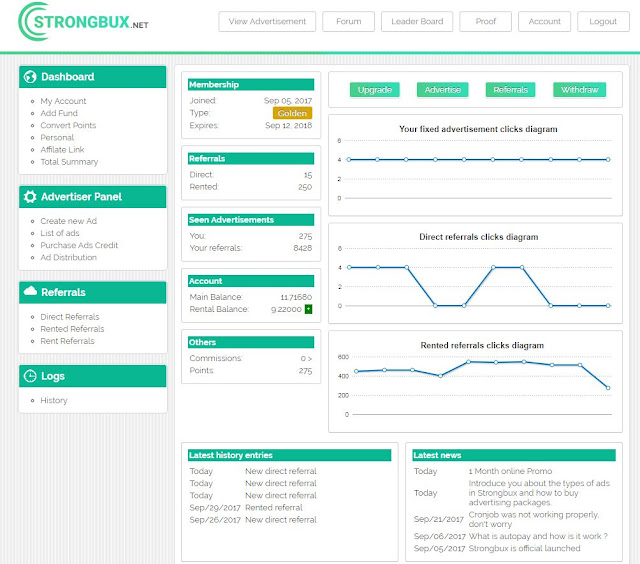This screenshot has width=640, height=564.
Task: Open the Add Fund link
Action: 59,113
